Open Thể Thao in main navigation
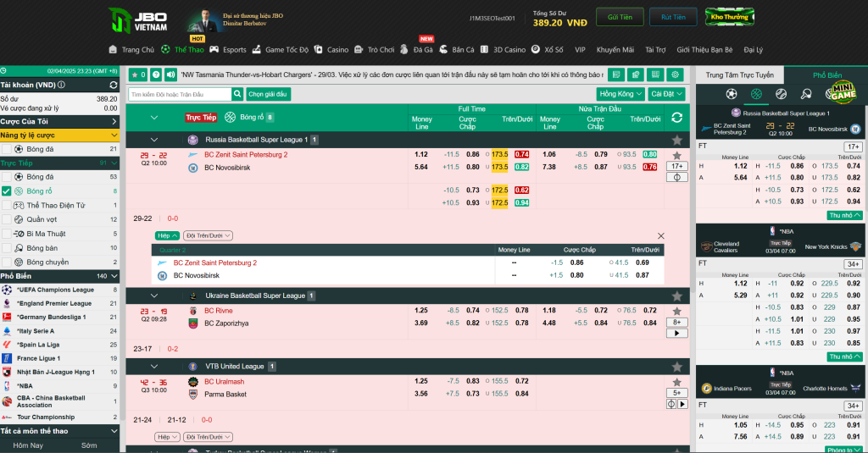 [x=183, y=50]
